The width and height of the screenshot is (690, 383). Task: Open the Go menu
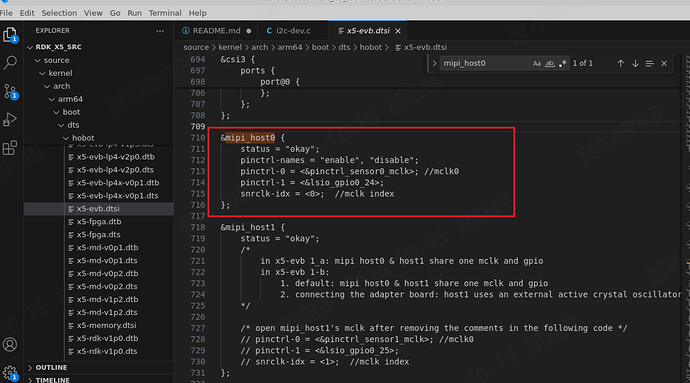click(115, 13)
